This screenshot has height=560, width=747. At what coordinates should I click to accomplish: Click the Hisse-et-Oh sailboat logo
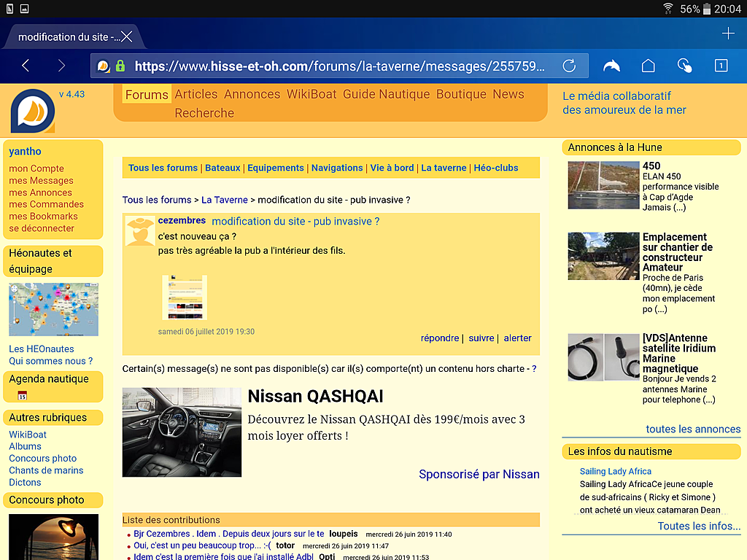[33, 112]
